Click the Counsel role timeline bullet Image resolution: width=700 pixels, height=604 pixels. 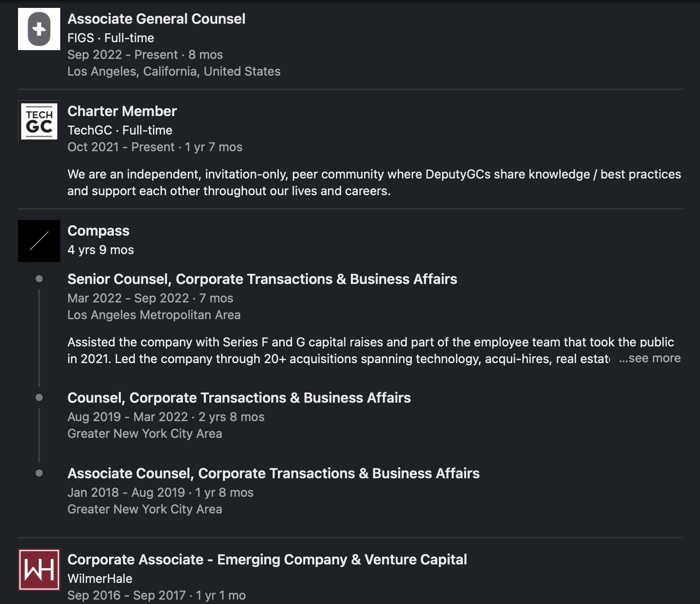39,397
